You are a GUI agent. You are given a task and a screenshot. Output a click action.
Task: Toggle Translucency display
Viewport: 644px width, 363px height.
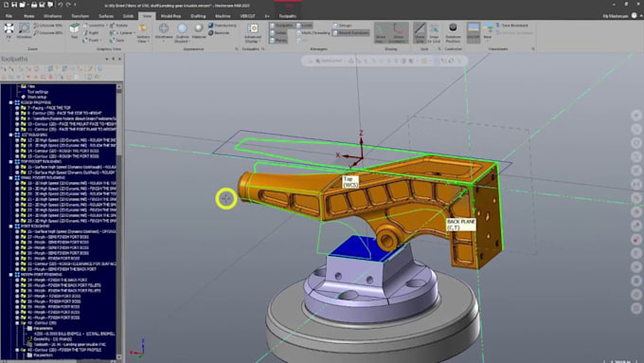(223, 26)
